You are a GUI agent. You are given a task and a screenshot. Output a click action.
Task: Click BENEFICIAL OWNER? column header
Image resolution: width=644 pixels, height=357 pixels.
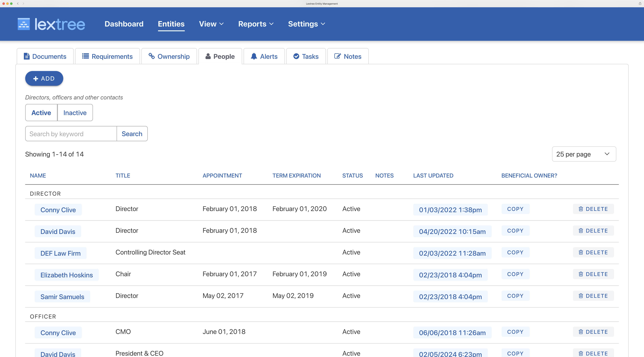click(x=529, y=176)
